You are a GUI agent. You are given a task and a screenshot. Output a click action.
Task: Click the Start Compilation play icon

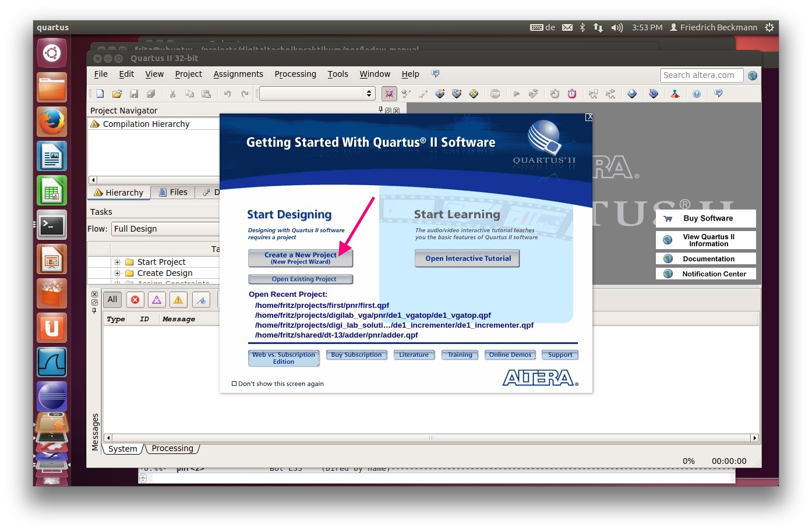[516, 94]
